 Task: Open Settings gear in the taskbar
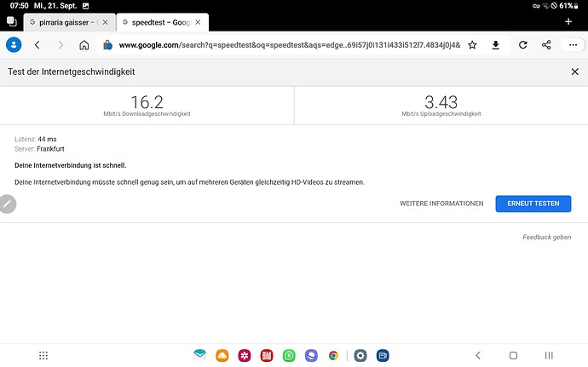click(x=360, y=355)
